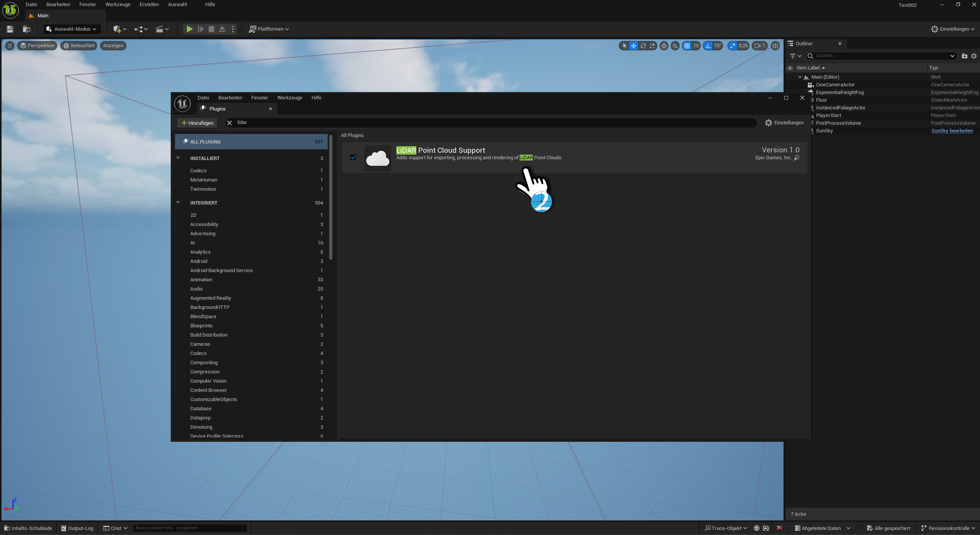The width and height of the screenshot is (980, 535).
Task: Open Output-Log in status bar
Action: tap(77, 528)
